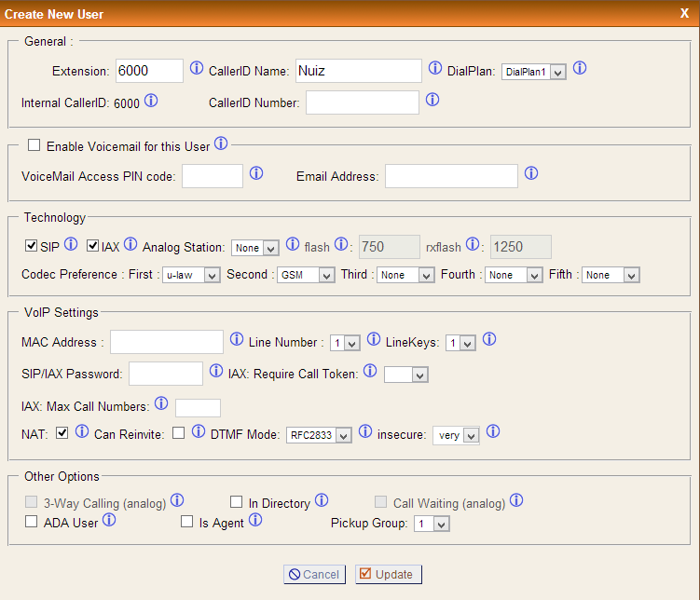Click info icon after Email Address field

point(531,173)
